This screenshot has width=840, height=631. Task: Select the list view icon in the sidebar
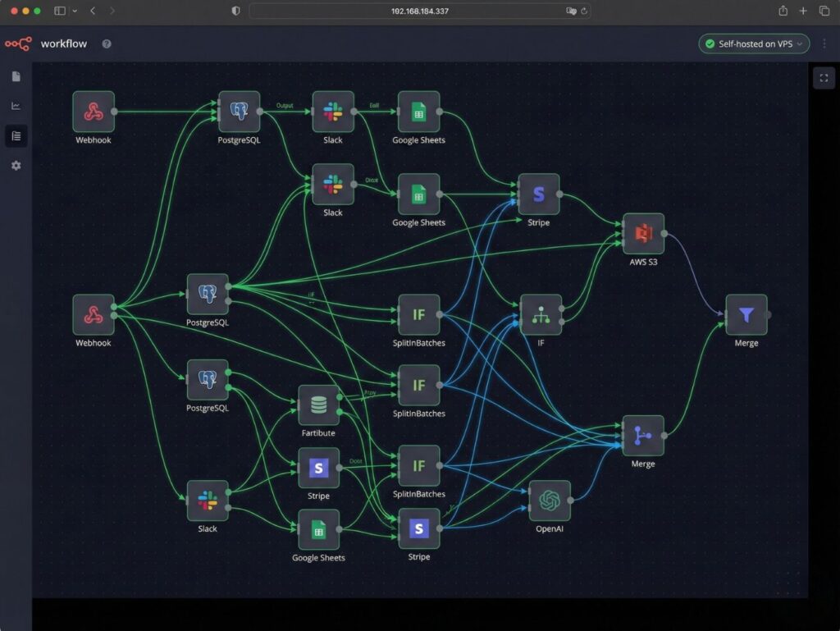(x=16, y=136)
